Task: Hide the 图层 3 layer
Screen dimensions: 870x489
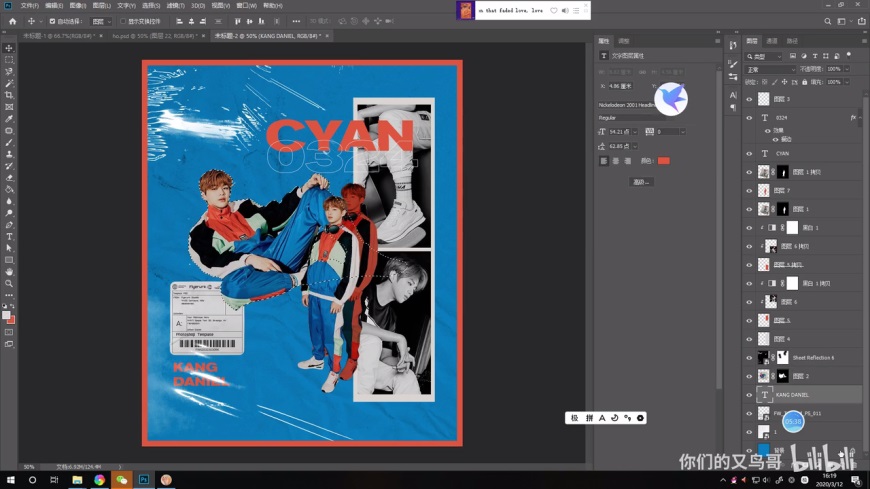Action: (749, 99)
